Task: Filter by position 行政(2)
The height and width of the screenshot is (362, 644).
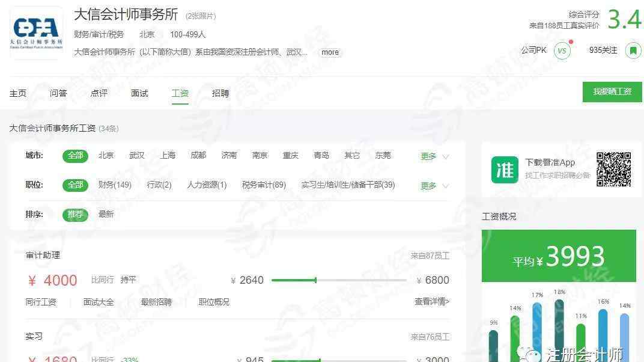Action: click(159, 185)
